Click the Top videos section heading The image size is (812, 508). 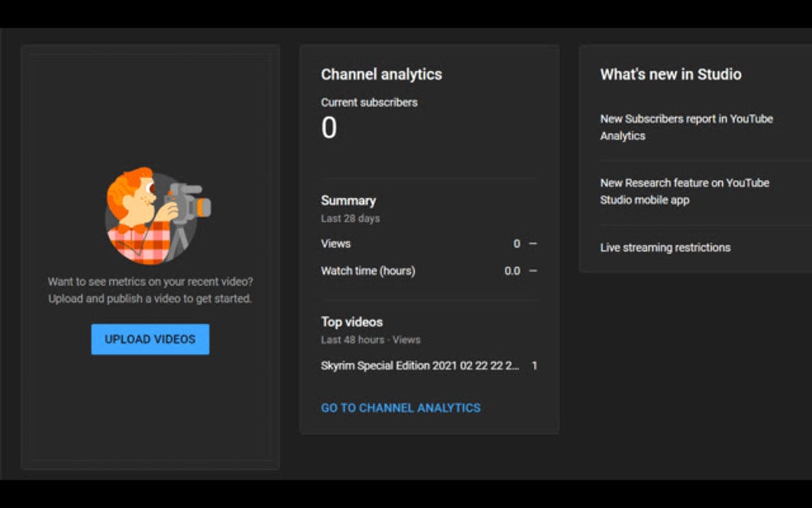[351, 322]
